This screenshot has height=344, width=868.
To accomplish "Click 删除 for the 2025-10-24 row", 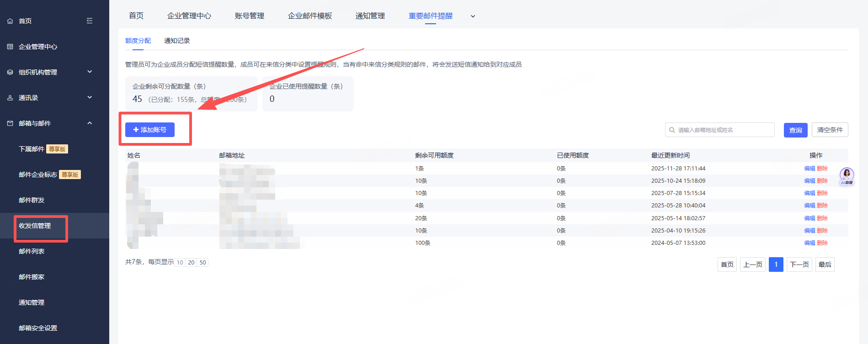I will point(822,181).
